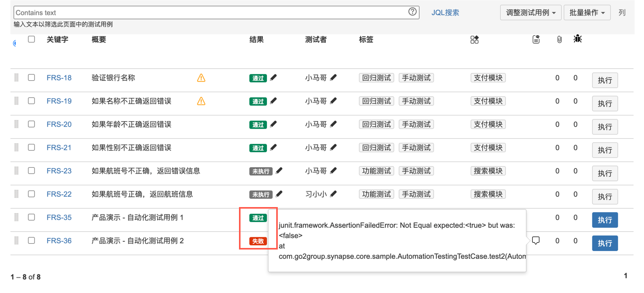Open the 调整测试用例 dropdown
The image size is (644, 293).
[531, 12]
